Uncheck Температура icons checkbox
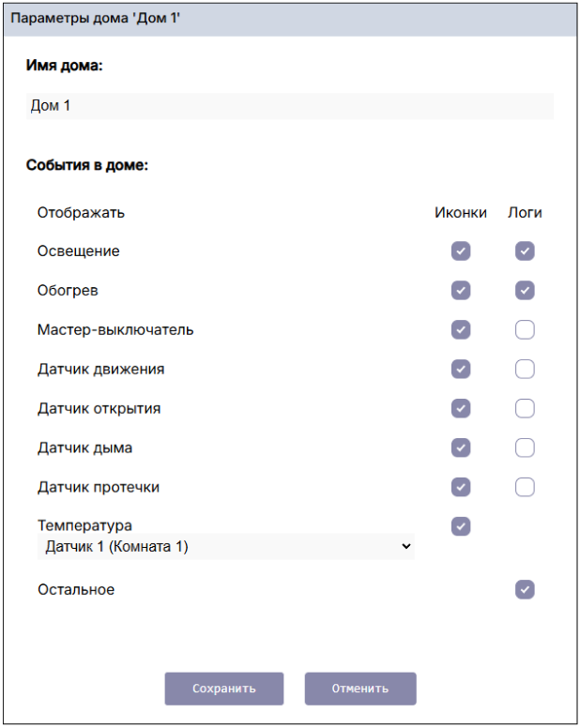The height and width of the screenshot is (728, 580). click(460, 526)
